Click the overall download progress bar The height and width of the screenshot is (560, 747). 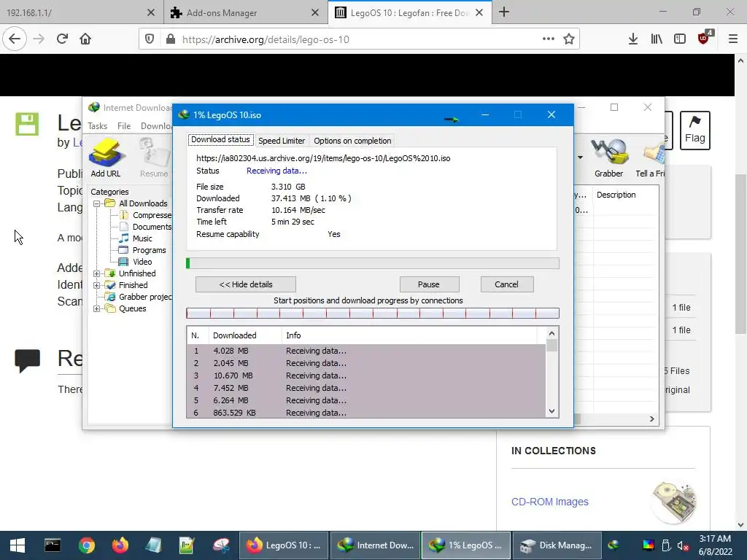[373, 263]
